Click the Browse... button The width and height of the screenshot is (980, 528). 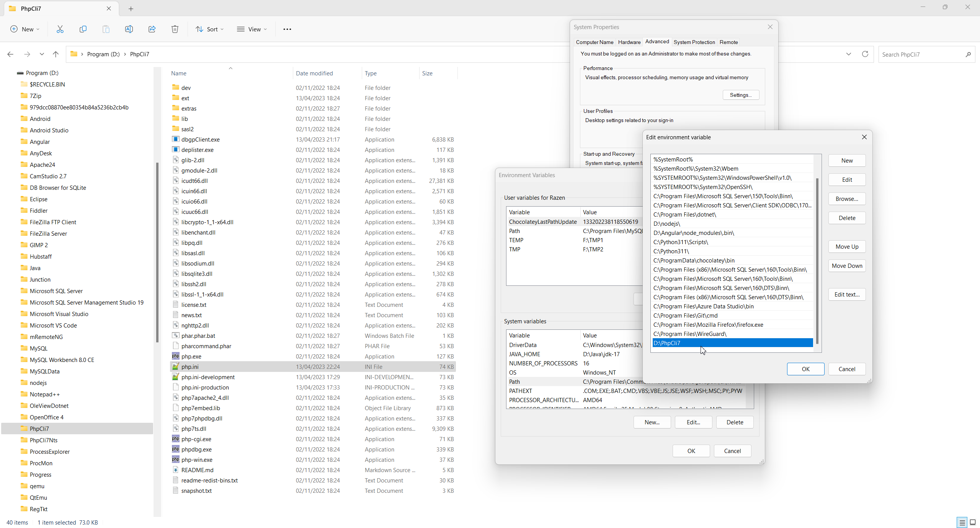click(847, 199)
